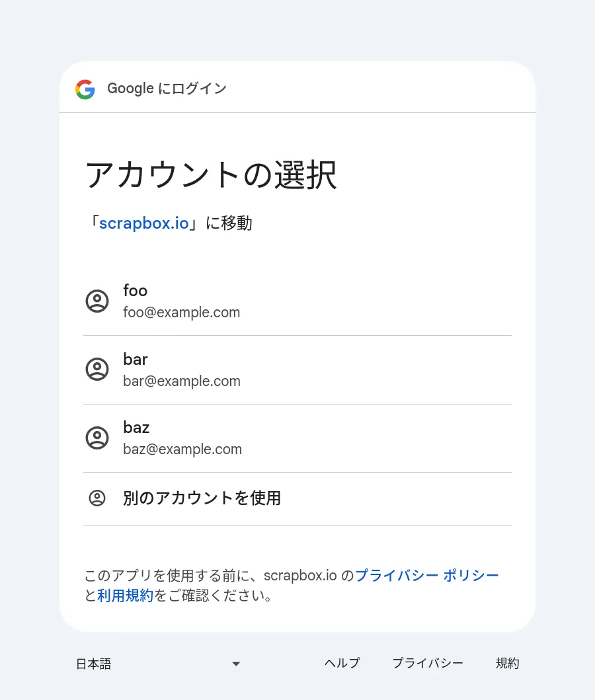Click the プライバシー footer link
The height and width of the screenshot is (700, 595).
(x=428, y=663)
